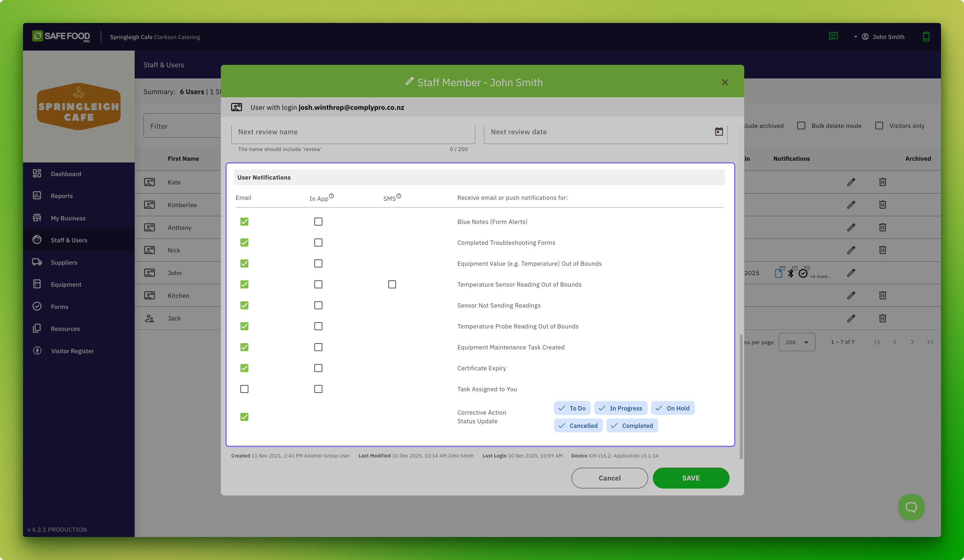Open the calendar picker for next review date
Screen dimensions: 964x560
(x=719, y=132)
